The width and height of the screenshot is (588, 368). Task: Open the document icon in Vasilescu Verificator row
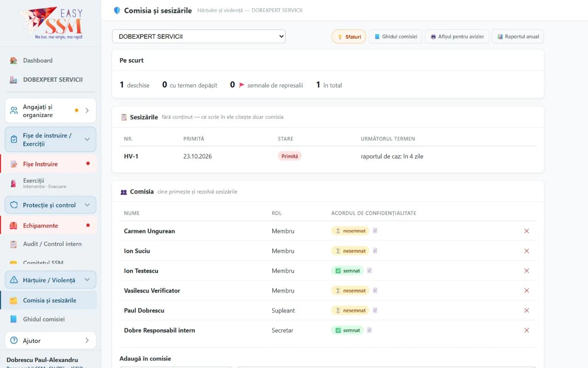(375, 290)
